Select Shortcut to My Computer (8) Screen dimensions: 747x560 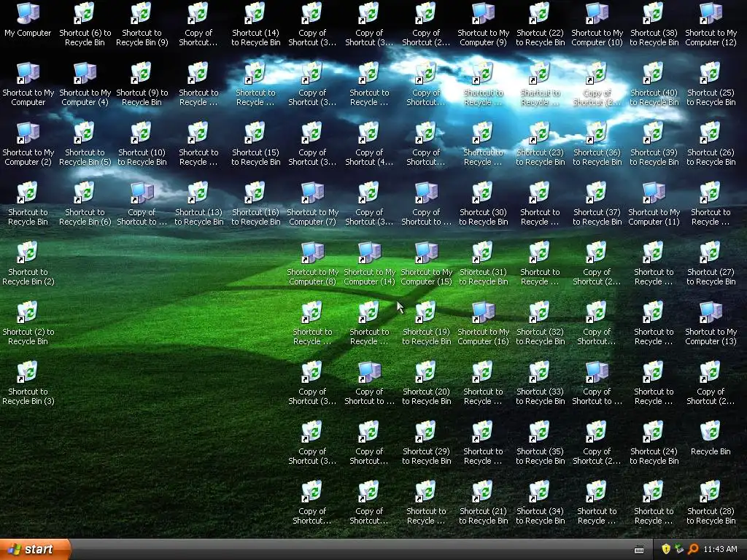point(312,264)
